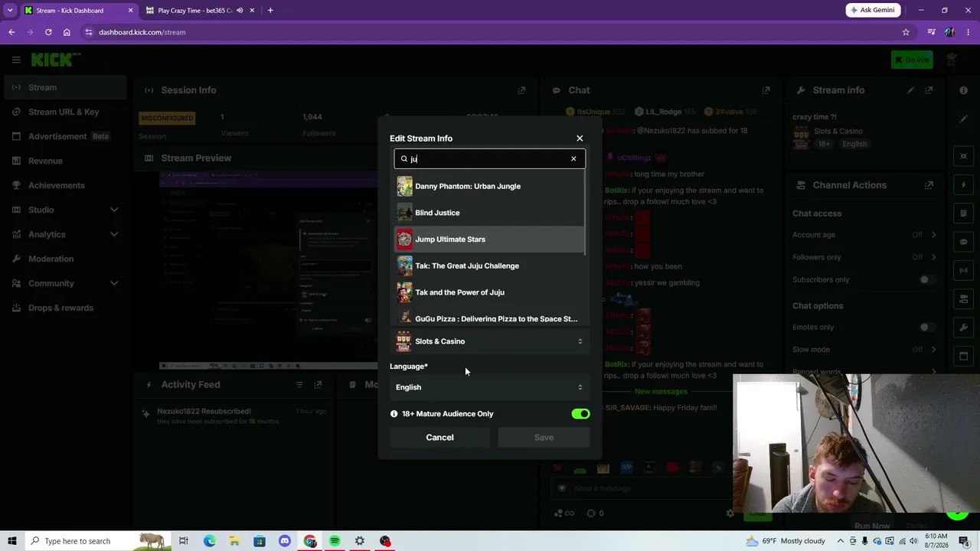Click the category search input field

(489, 159)
